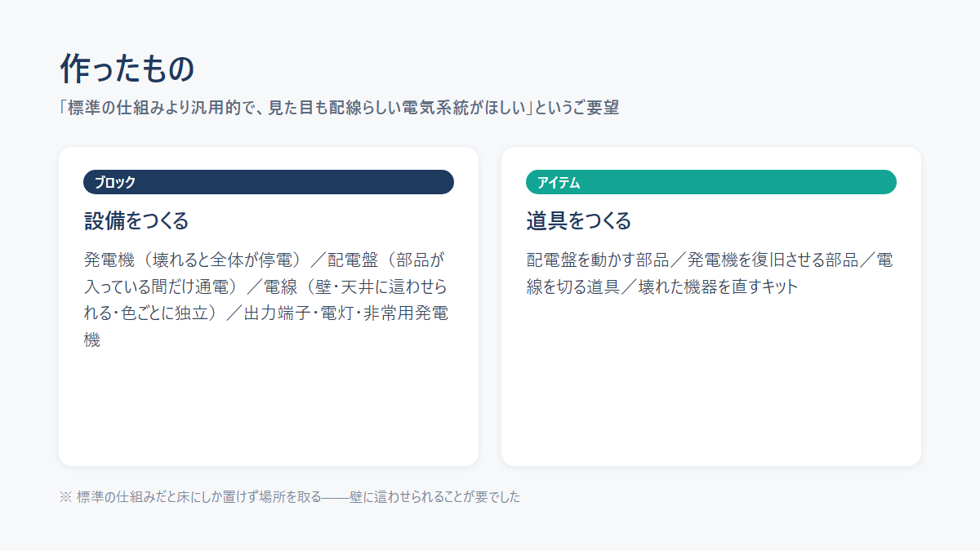Click the footnote starting with ※ 標準の仕組みだと
The width and height of the screenshot is (980, 551).
coord(290,497)
